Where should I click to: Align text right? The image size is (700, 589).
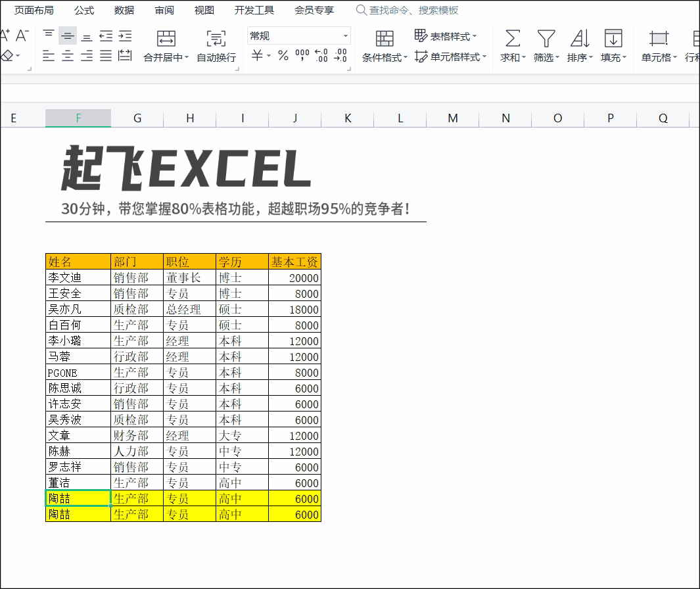pyautogui.click(x=87, y=56)
